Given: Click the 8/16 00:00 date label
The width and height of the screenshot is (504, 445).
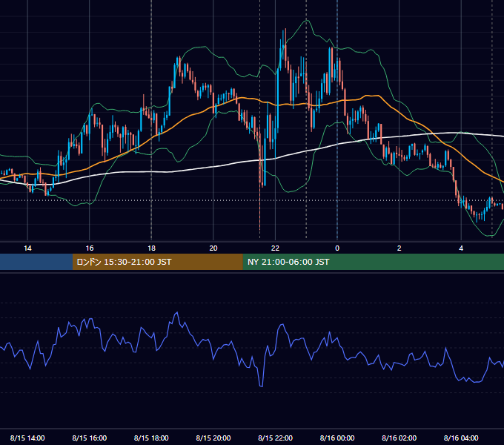Looking at the screenshot, I should (x=337, y=438).
